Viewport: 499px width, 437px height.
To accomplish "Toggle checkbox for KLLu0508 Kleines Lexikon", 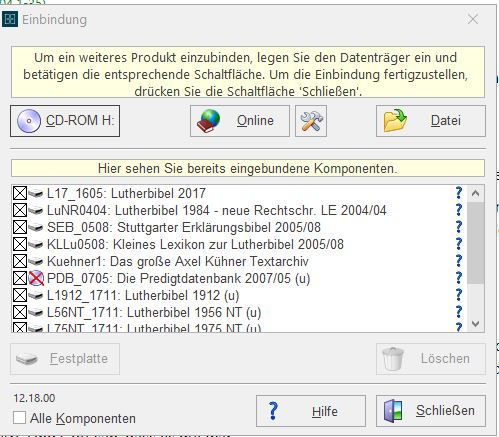I will tap(20, 244).
